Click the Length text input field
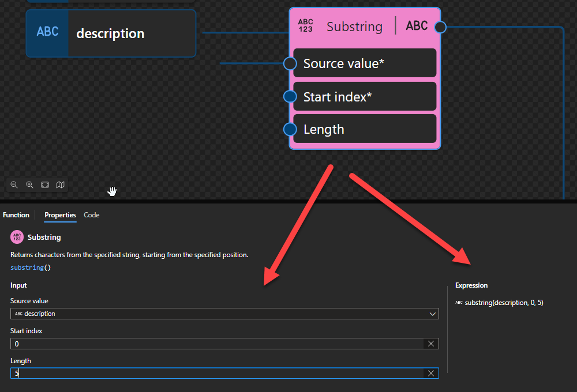This screenshot has height=392, width=577. pyautogui.click(x=216, y=373)
